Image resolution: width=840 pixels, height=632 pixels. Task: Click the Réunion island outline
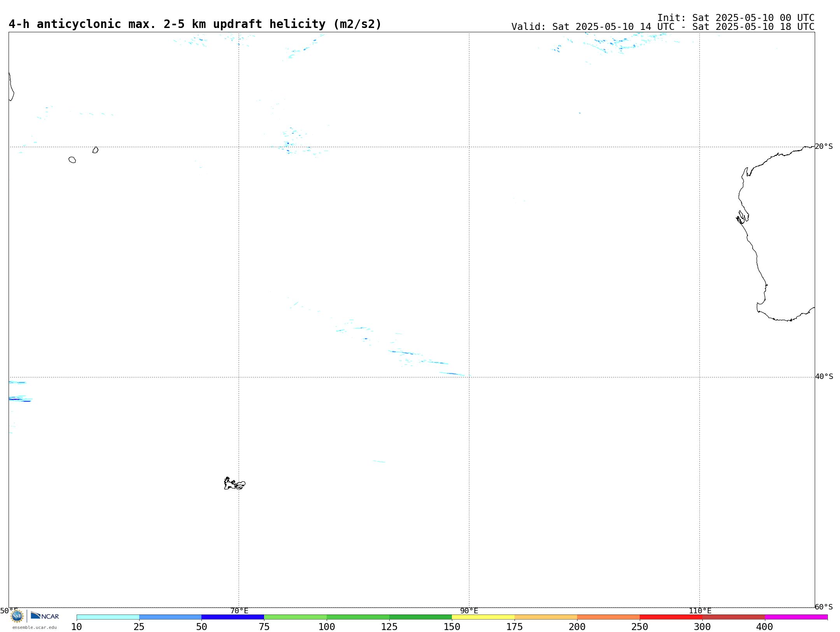click(x=72, y=160)
